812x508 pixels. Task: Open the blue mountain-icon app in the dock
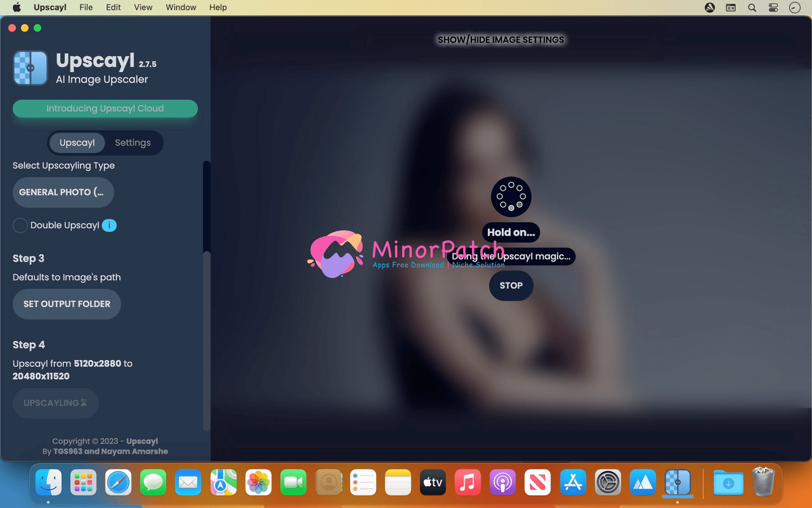pos(643,483)
